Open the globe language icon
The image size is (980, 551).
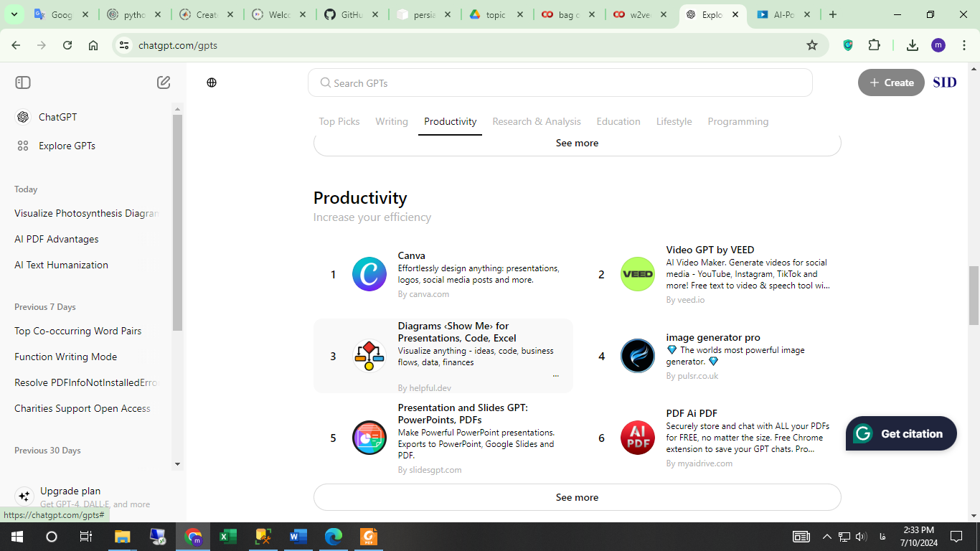tap(212, 83)
